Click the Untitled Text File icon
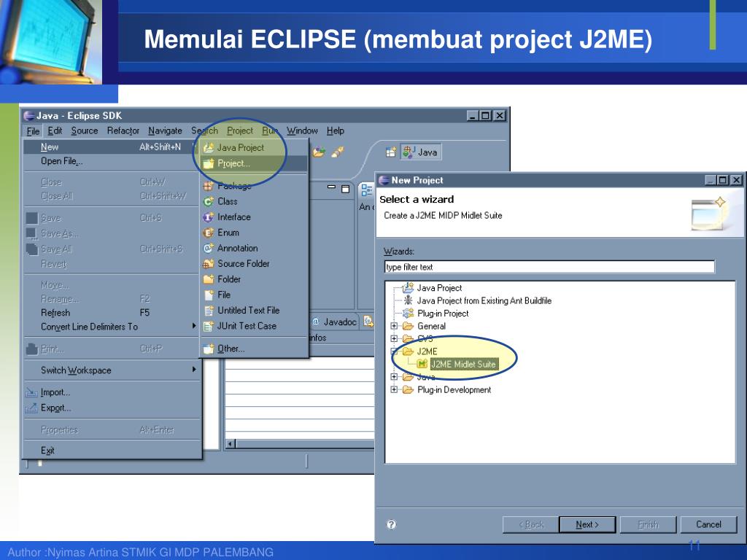 click(x=208, y=311)
